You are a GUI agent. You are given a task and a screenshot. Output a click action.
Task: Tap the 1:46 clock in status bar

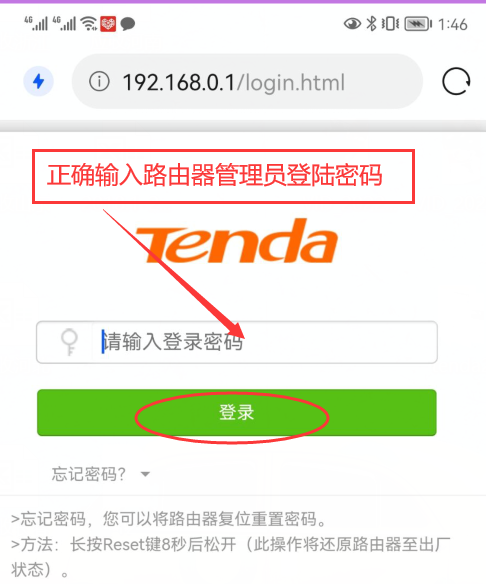point(453,25)
